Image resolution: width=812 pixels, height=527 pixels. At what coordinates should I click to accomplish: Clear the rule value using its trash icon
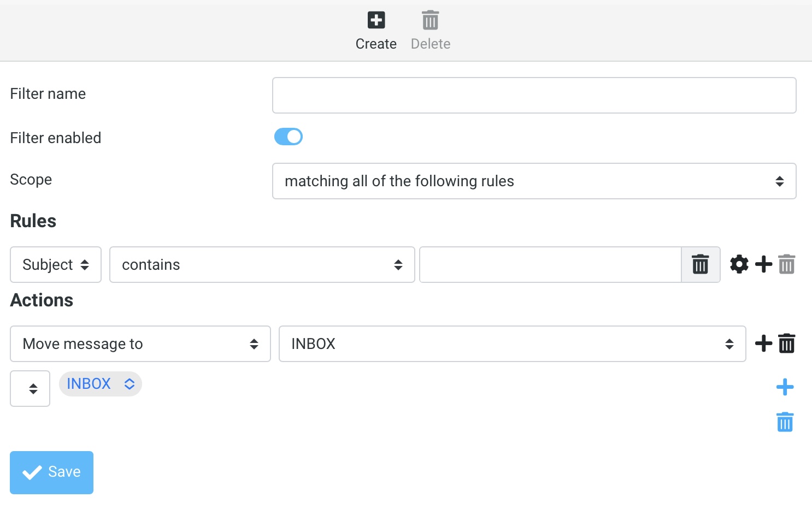pyautogui.click(x=701, y=264)
